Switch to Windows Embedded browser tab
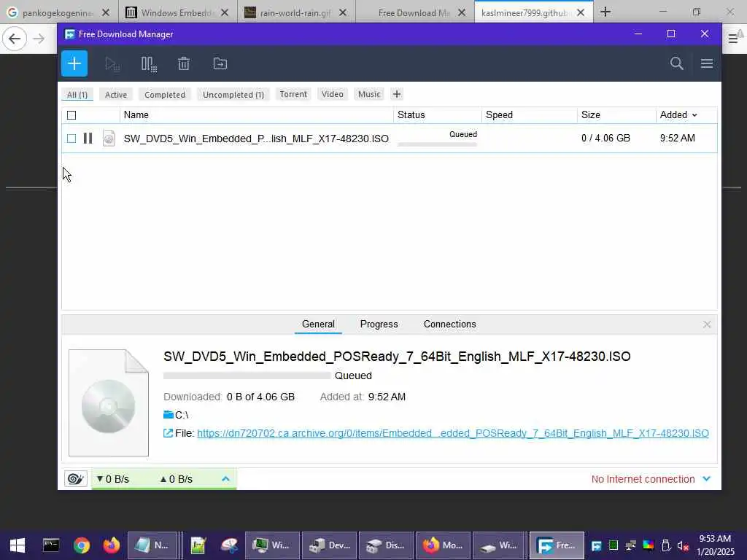Image resolution: width=747 pixels, height=560 pixels. pyautogui.click(x=177, y=12)
